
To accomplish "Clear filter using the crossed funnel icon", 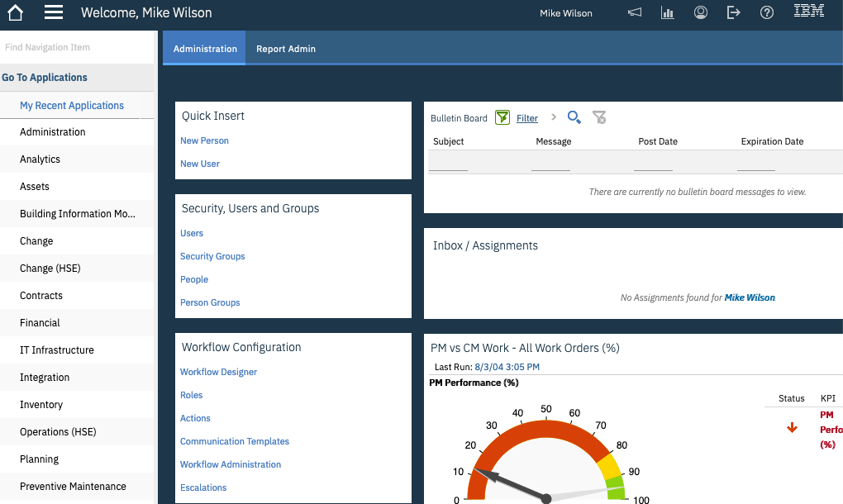I will pos(599,117).
